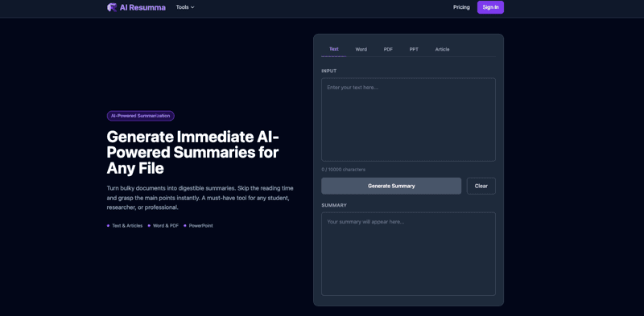Click the Sign In button
This screenshot has width=644, height=316.
(x=490, y=7)
